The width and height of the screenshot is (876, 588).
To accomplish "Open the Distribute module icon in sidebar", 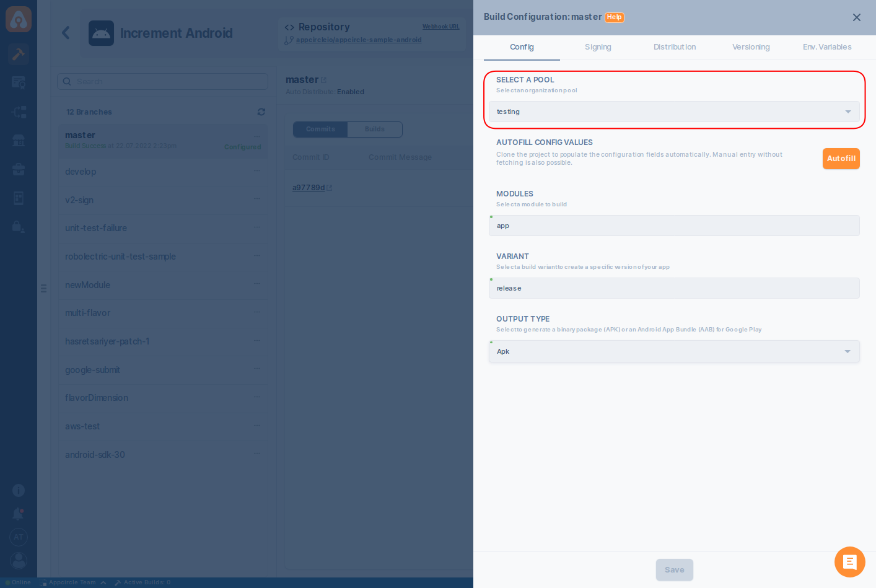I will coord(19,112).
